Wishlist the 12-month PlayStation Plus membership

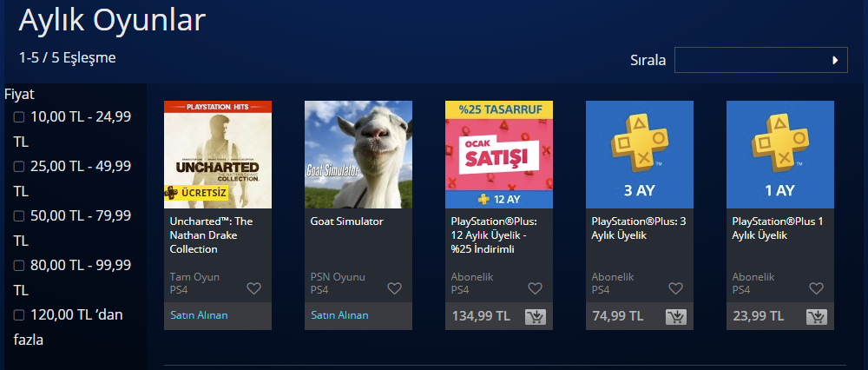535,288
